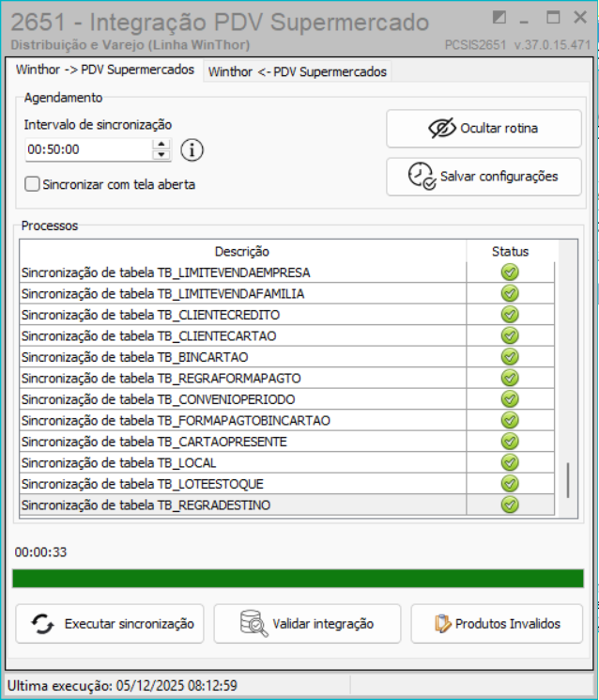Select row Sincronização de tabela TB_LIMITEVENDAFAMILIA
This screenshot has height=700, width=599.
click(x=287, y=293)
